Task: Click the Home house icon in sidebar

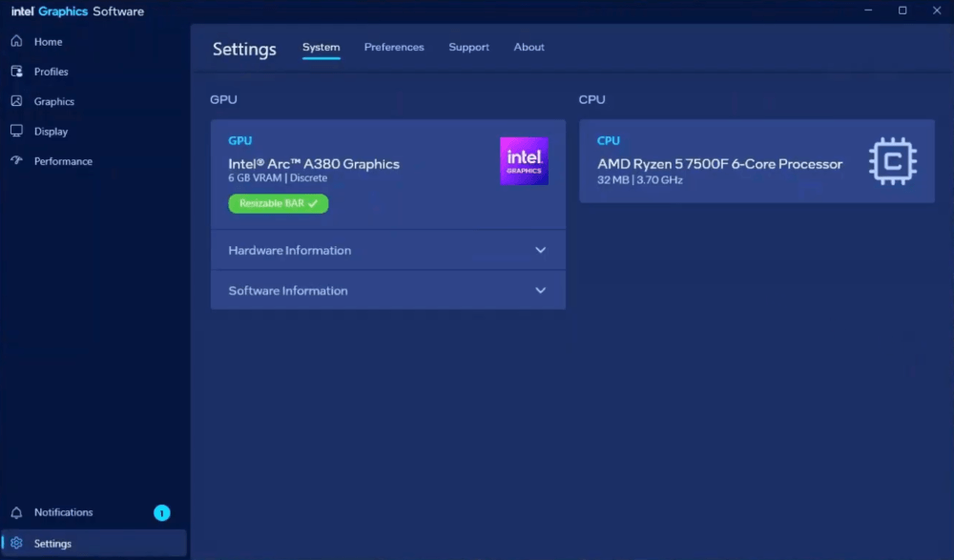Action: point(16,41)
